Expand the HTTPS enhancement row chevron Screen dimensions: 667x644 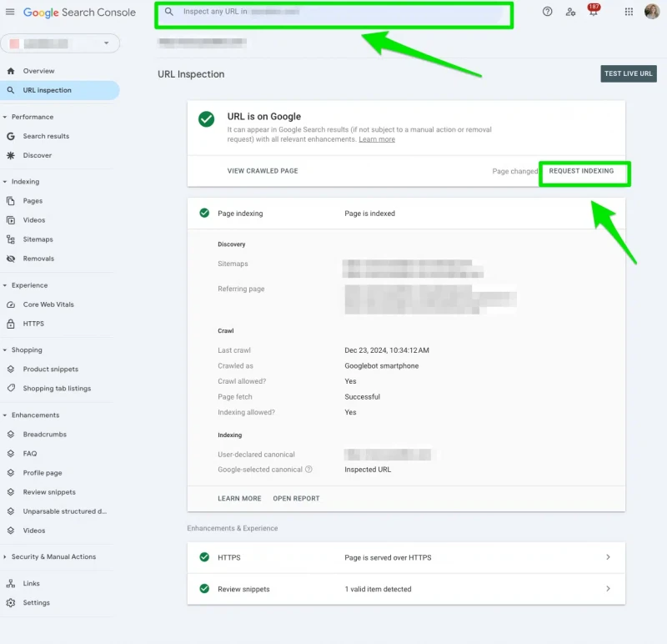pyautogui.click(x=608, y=557)
